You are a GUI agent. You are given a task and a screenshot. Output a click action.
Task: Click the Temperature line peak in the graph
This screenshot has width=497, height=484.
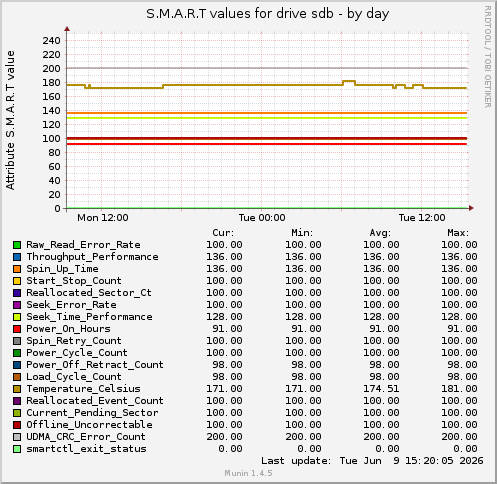[x=349, y=81]
